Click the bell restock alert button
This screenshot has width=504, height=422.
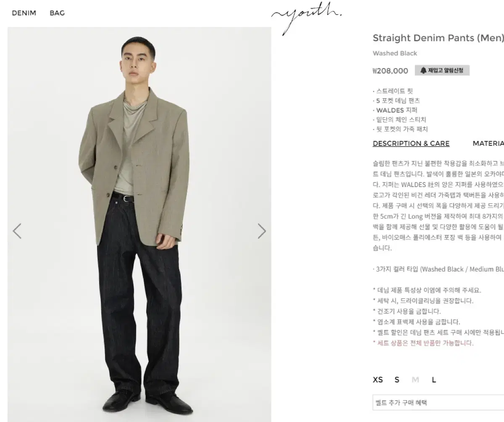(x=442, y=70)
